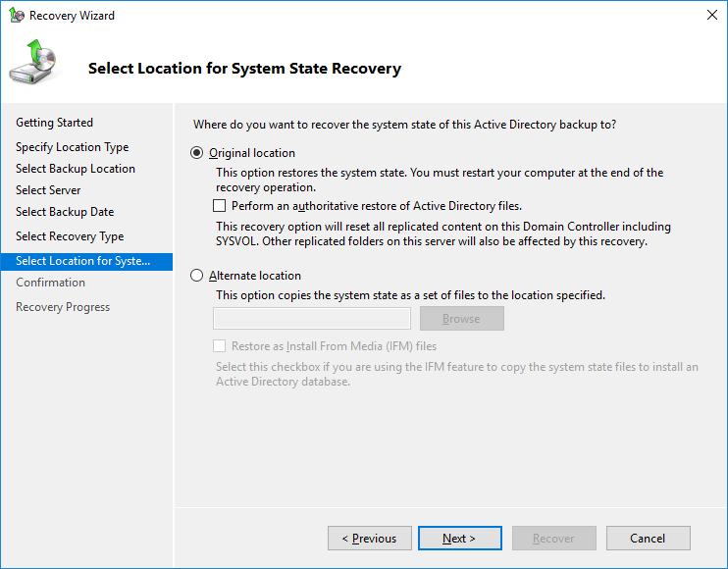This screenshot has height=569, width=728.
Task: Select the Alternate location radio button
Action: pyautogui.click(x=197, y=276)
